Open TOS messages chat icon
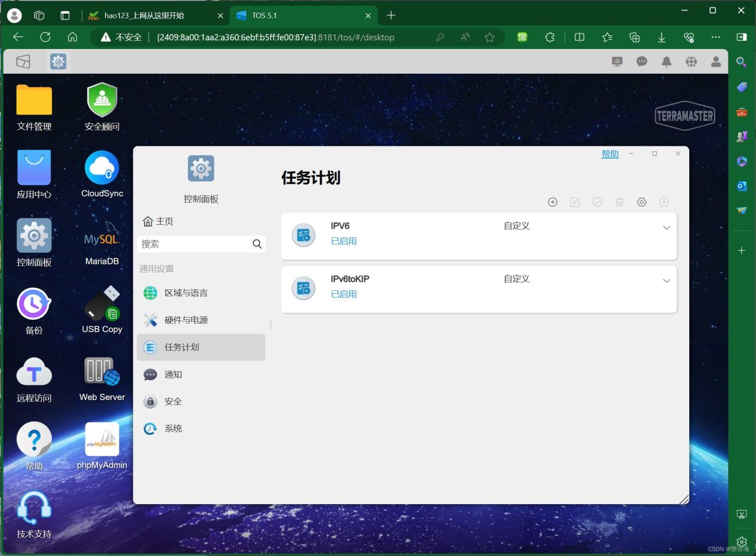The image size is (756, 556). [641, 61]
